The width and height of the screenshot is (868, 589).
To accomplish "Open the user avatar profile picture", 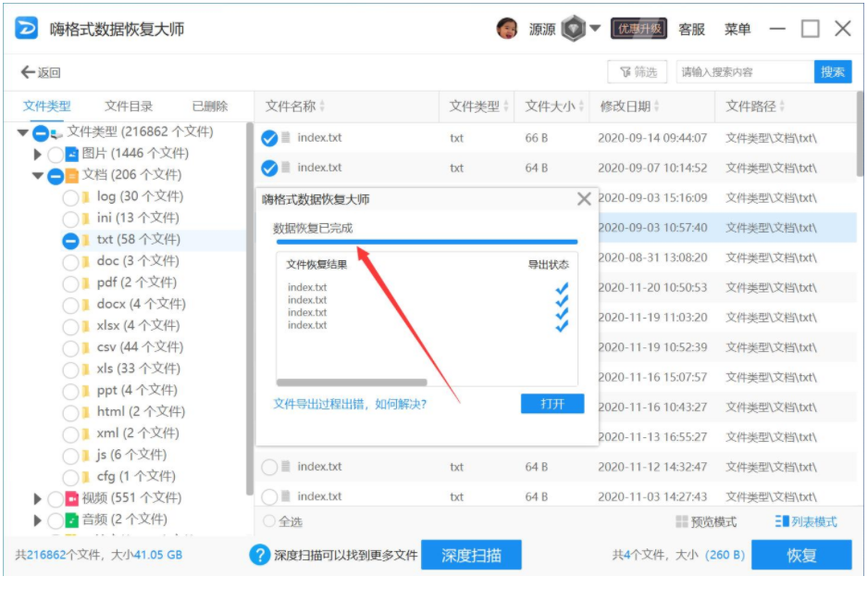I will (506, 29).
